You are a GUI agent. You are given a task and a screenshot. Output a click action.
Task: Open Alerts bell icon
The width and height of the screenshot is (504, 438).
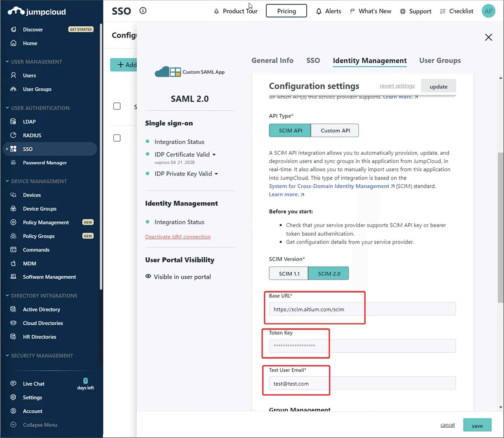pyautogui.click(x=319, y=11)
